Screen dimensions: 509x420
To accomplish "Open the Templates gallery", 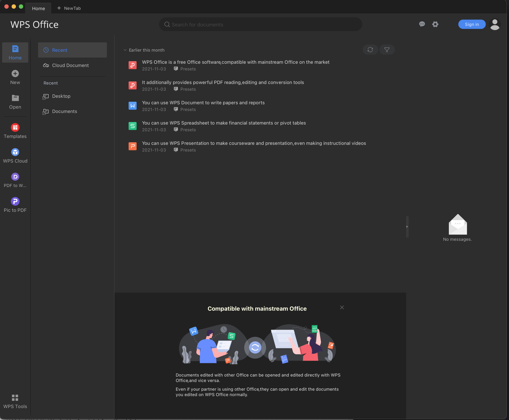I will 15,131.
